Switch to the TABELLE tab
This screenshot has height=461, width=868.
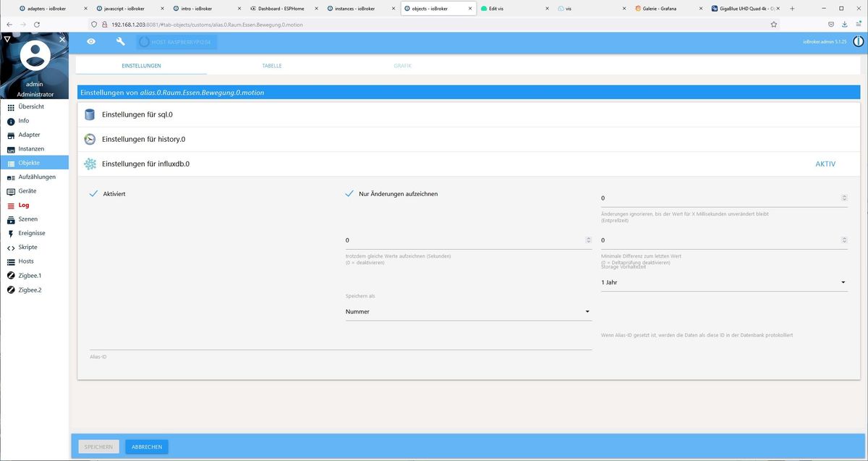(x=272, y=66)
